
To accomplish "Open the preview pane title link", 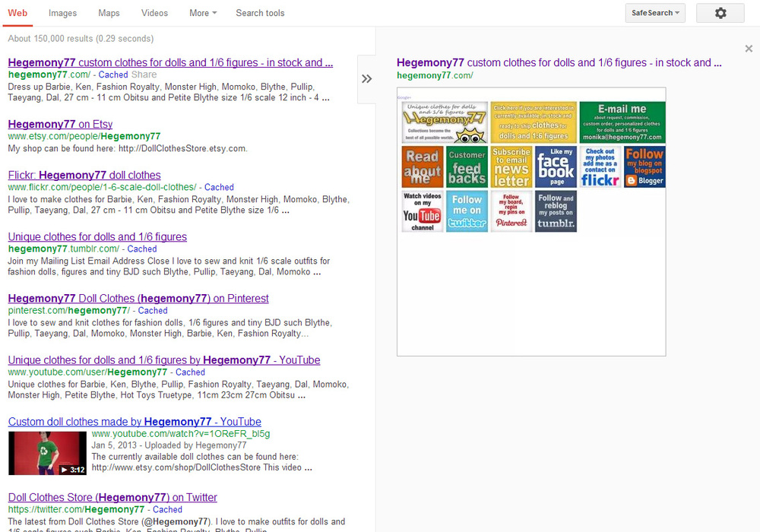I will (x=559, y=62).
